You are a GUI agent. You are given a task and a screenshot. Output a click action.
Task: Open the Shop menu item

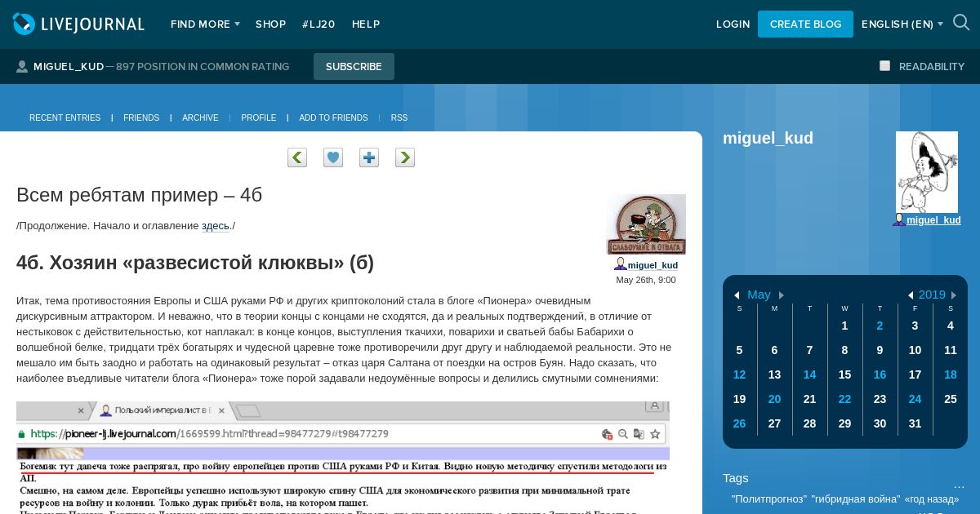click(x=270, y=24)
